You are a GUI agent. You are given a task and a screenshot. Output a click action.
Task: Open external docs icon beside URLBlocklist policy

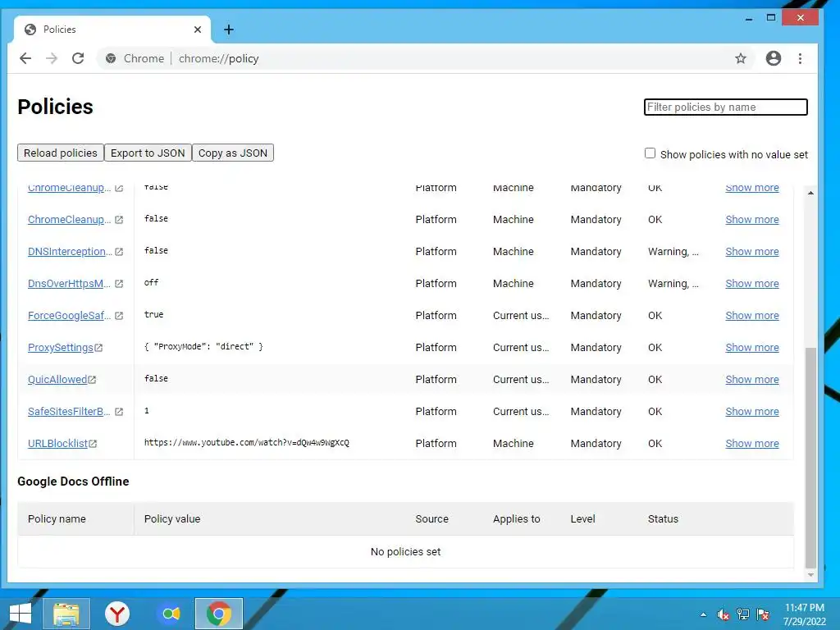point(93,444)
